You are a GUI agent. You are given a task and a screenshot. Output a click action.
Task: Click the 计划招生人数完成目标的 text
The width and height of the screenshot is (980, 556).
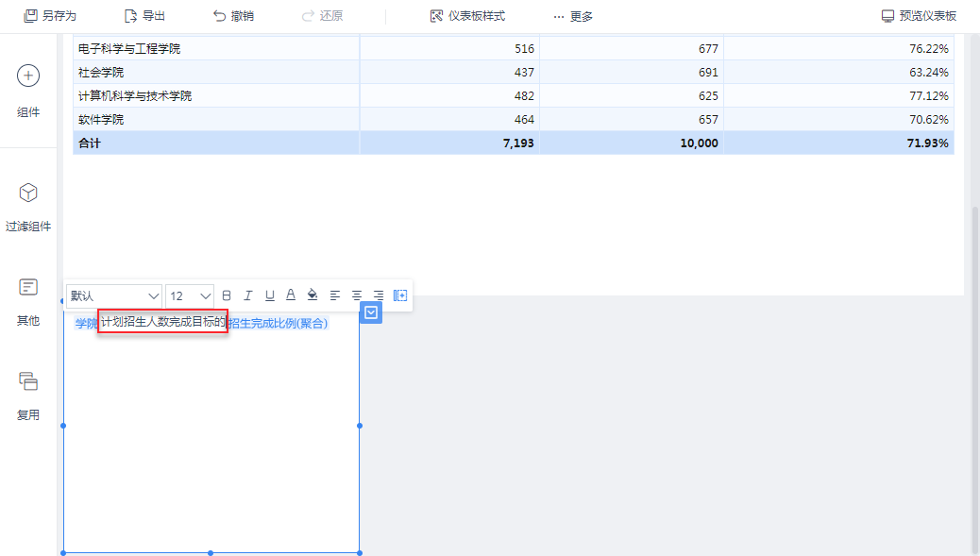point(162,322)
